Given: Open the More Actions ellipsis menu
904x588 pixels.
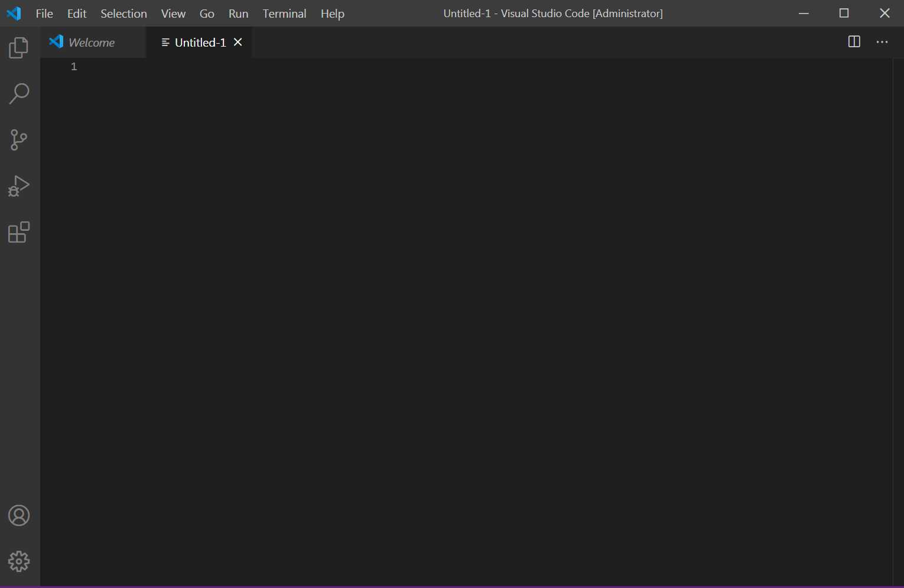Looking at the screenshot, I should tap(882, 42).
